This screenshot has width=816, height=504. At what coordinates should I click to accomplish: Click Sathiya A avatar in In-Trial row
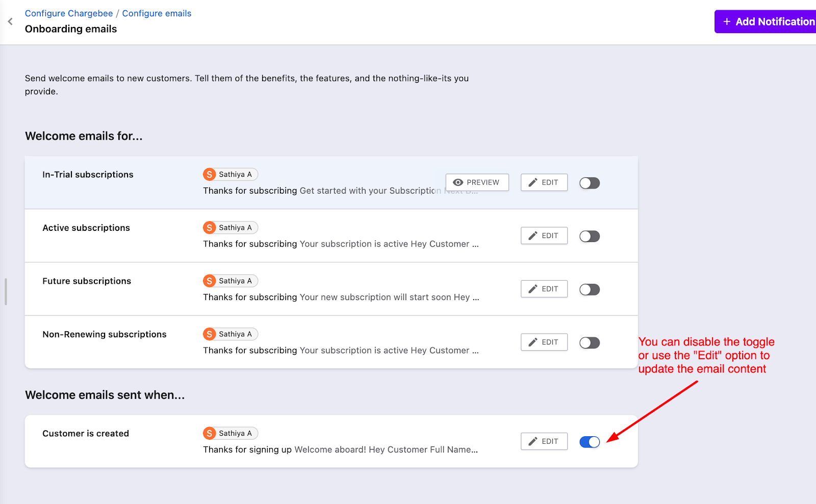click(x=210, y=174)
